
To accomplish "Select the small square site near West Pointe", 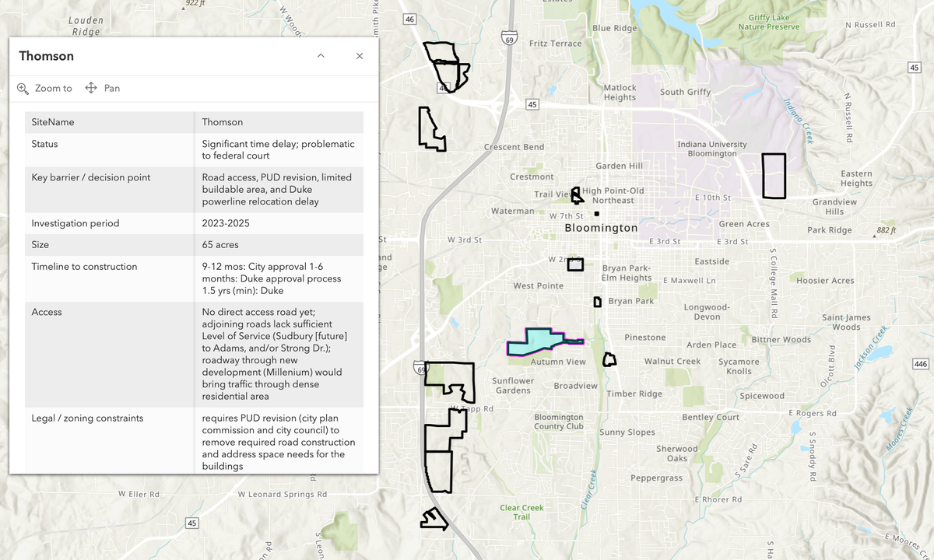I will 575,264.
